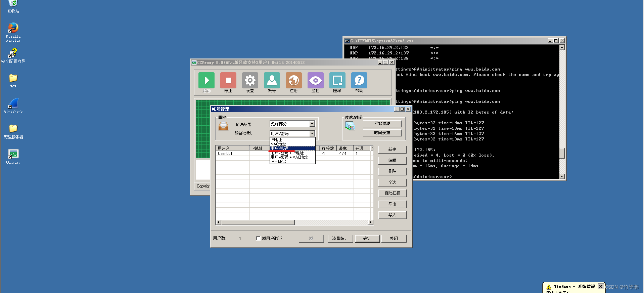This screenshot has width=644, height=293.
Task: Select IP地址 in authentication type list
Action: 292,139
